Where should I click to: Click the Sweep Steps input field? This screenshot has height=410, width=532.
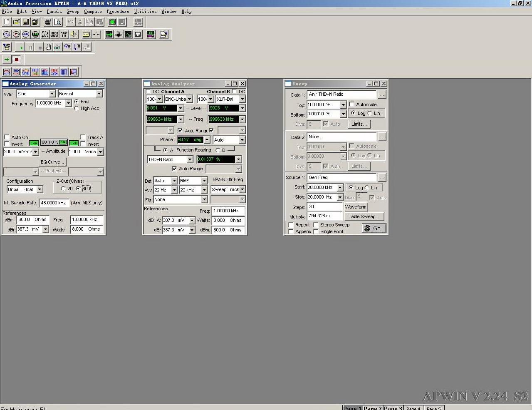(324, 207)
